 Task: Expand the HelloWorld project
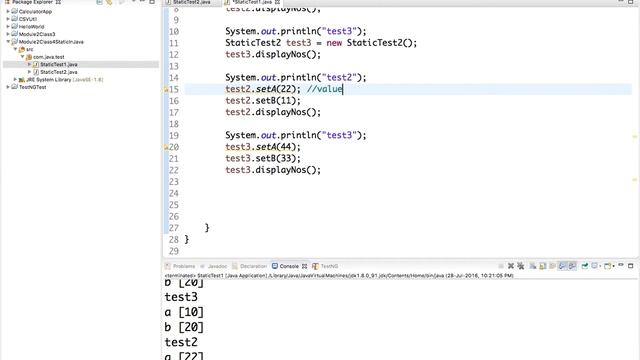click(x=8, y=27)
